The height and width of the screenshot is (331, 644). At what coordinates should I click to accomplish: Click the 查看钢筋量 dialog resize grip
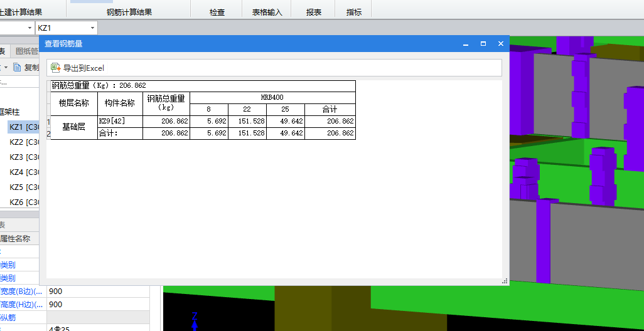505,281
